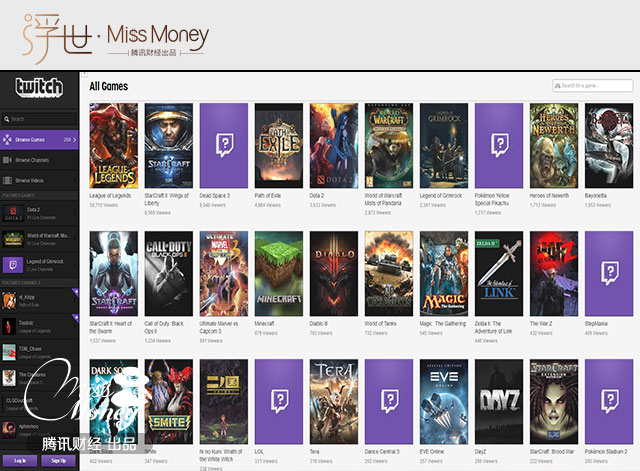
Task: Open World of Warcraft featured game in sidebar
Action: tap(39, 239)
